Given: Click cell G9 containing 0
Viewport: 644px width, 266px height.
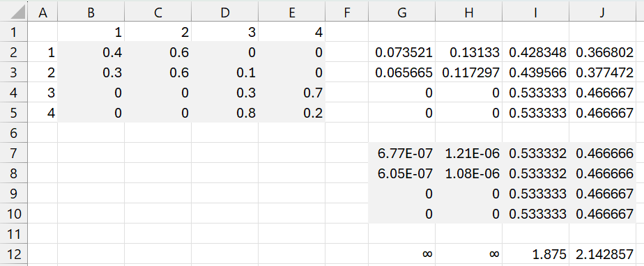Looking at the screenshot, I should coord(401,193).
